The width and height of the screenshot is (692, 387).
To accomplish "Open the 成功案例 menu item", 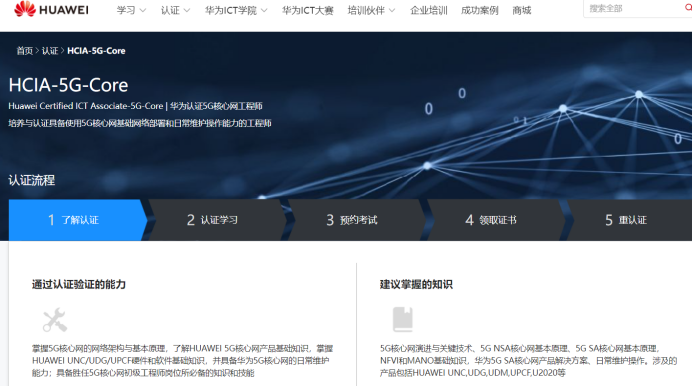I will coord(480,10).
